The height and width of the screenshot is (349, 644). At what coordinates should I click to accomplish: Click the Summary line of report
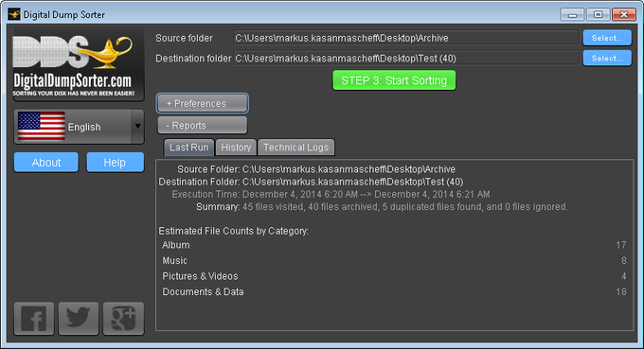382,207
